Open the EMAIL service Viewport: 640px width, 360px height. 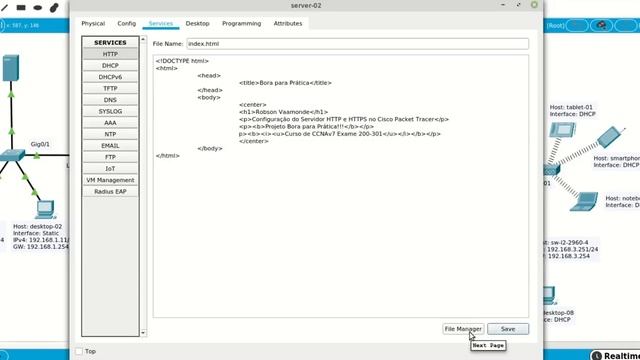[x=110, y=145]
